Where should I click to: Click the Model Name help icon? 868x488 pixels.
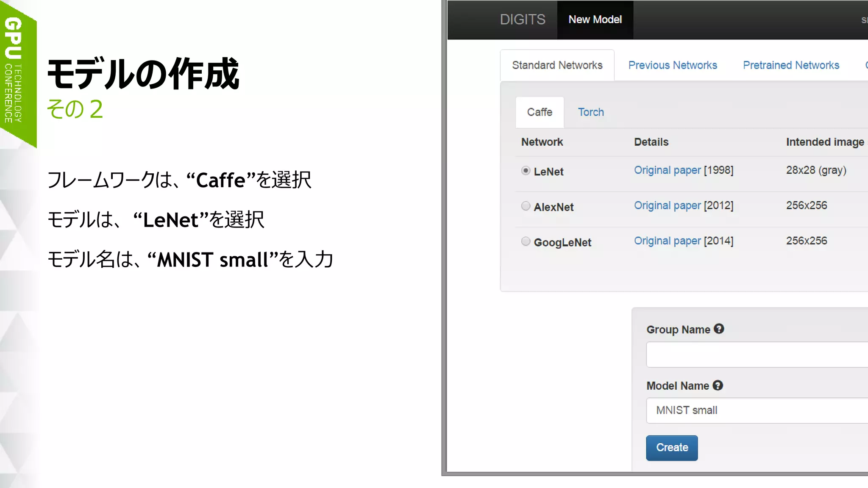718,385
